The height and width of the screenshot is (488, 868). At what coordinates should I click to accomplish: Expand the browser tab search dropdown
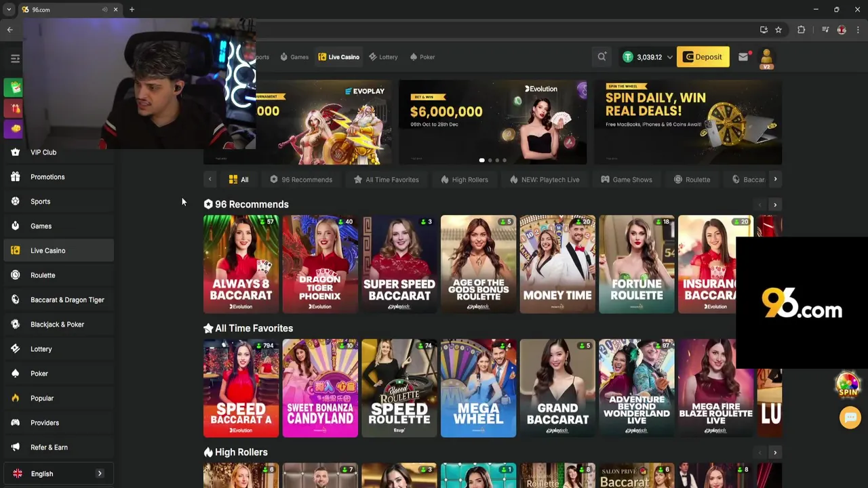[x=9, y=9]
